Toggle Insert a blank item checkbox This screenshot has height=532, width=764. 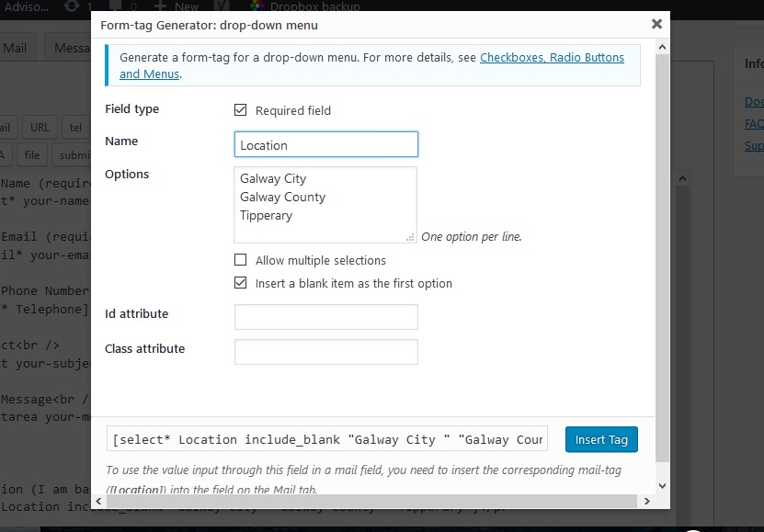click(240, 283)
